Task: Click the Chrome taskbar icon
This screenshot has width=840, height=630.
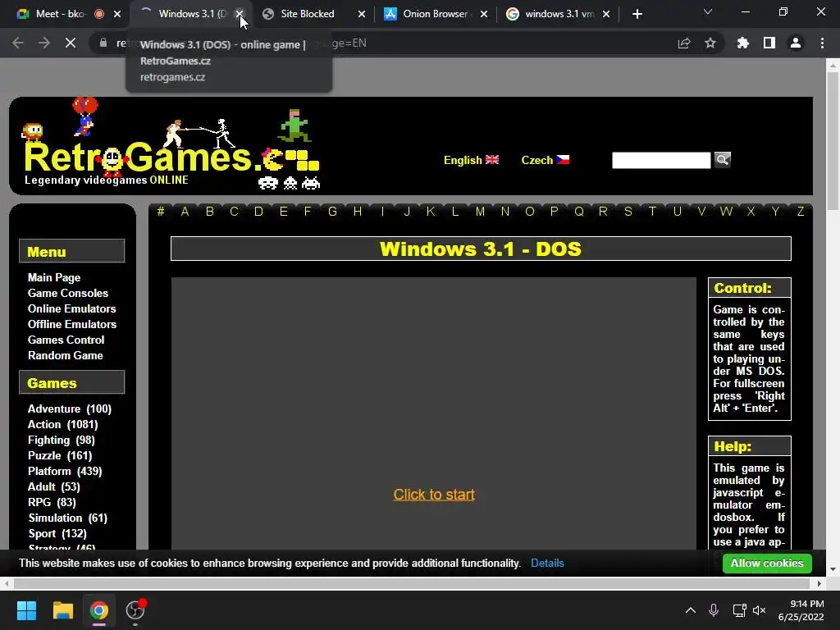Action: coord(98,610)
